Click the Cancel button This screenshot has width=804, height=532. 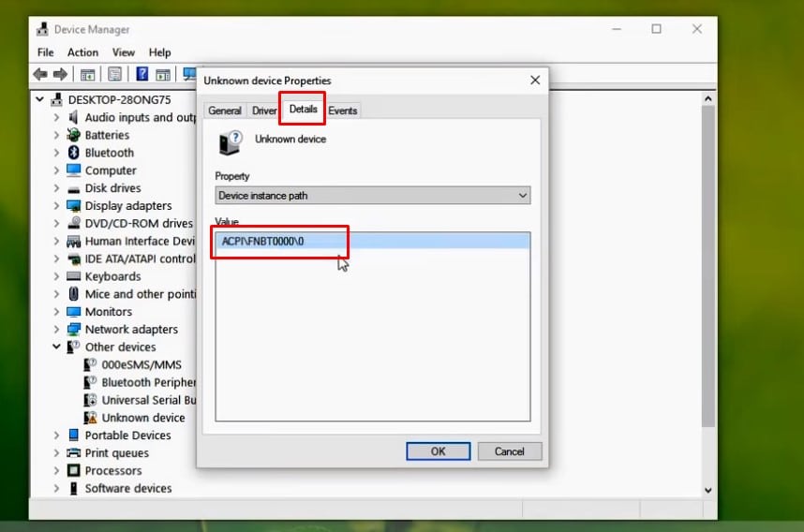click(509, 451)
